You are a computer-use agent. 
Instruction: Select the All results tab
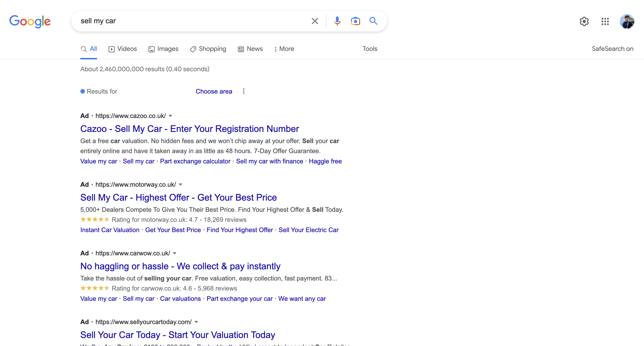click(89, 49)
